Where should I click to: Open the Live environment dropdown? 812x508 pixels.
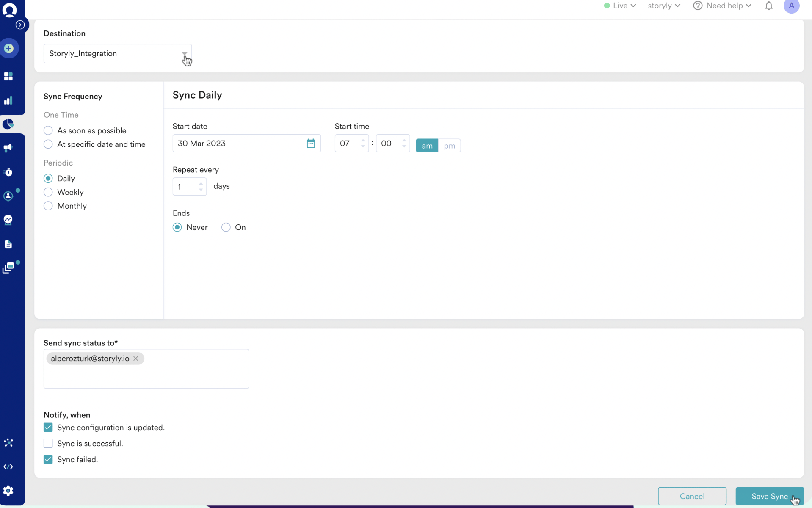pos(620,6)
